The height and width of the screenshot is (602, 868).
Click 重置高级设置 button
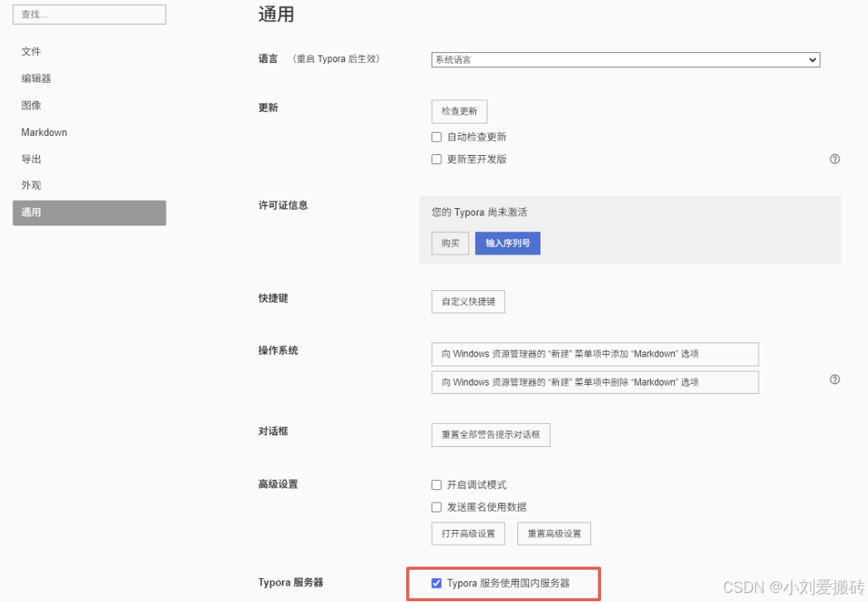click(x=554, y=534)
